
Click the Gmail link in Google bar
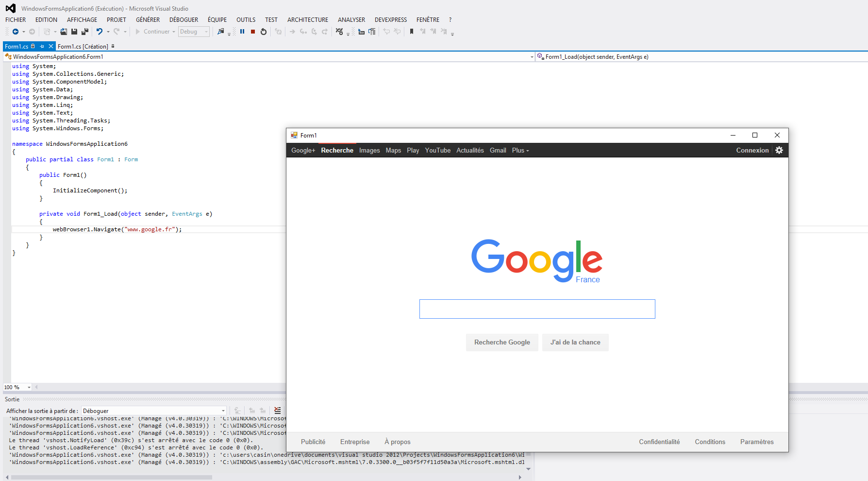point(498,150)
